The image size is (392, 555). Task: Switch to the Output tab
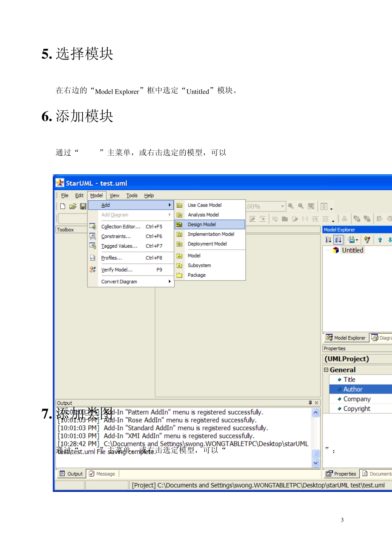coord(71,474)
